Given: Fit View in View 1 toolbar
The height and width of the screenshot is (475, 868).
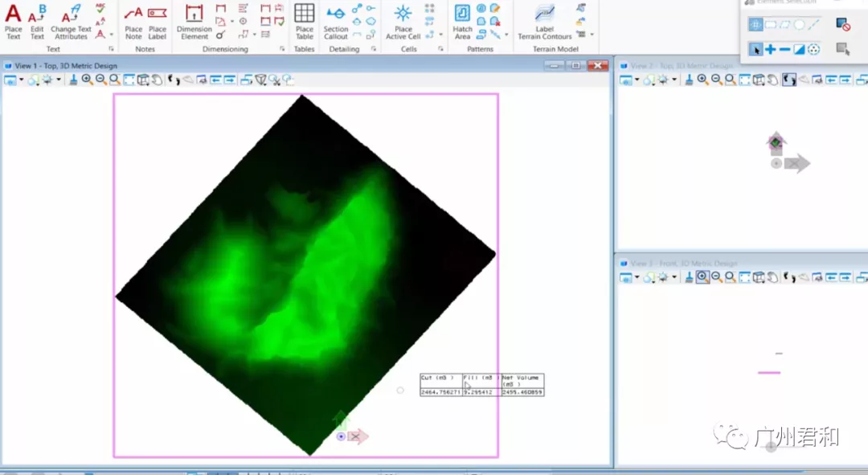Looking at the screenshot, I should 129,80.
